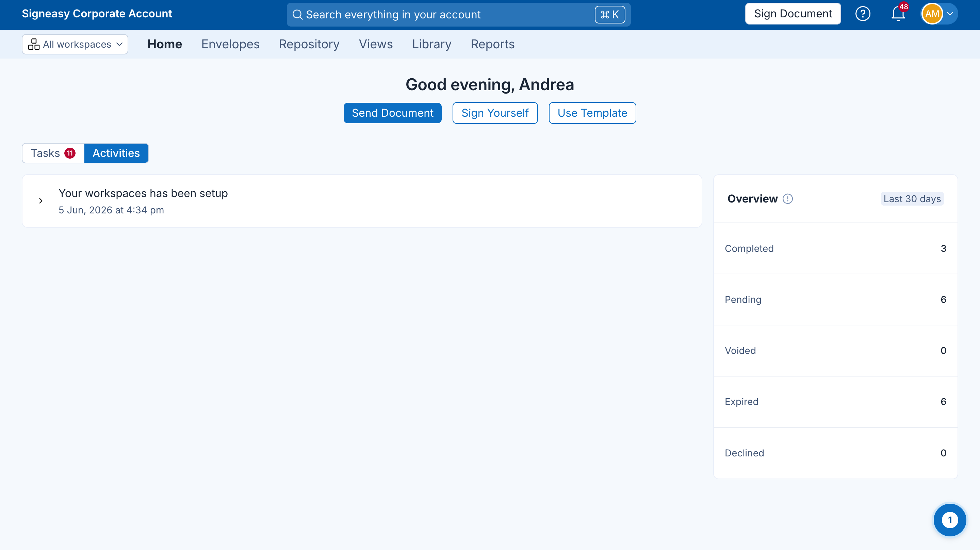
Task: Expand the account menu chevron
Action: (x=950, y=14)
